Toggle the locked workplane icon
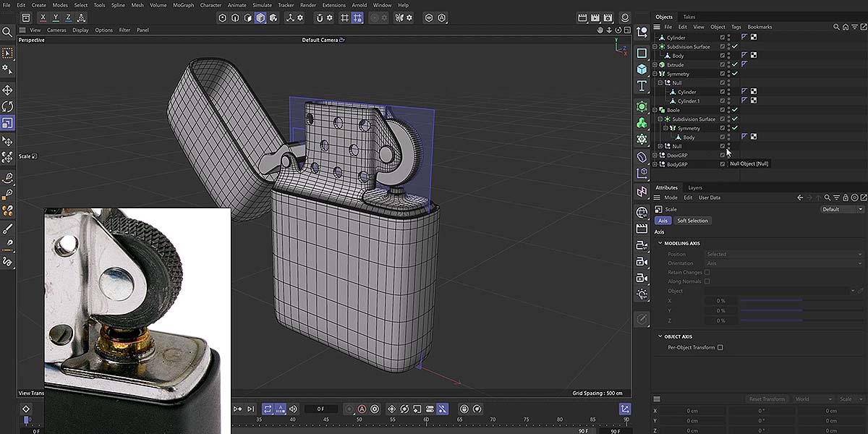The image size is (868, 434). click(x=357, y=17)
